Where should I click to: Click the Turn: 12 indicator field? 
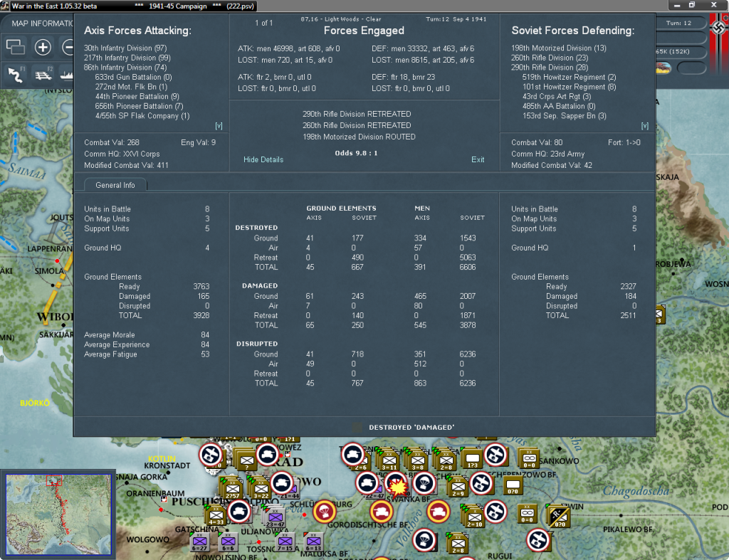(681, 23)
